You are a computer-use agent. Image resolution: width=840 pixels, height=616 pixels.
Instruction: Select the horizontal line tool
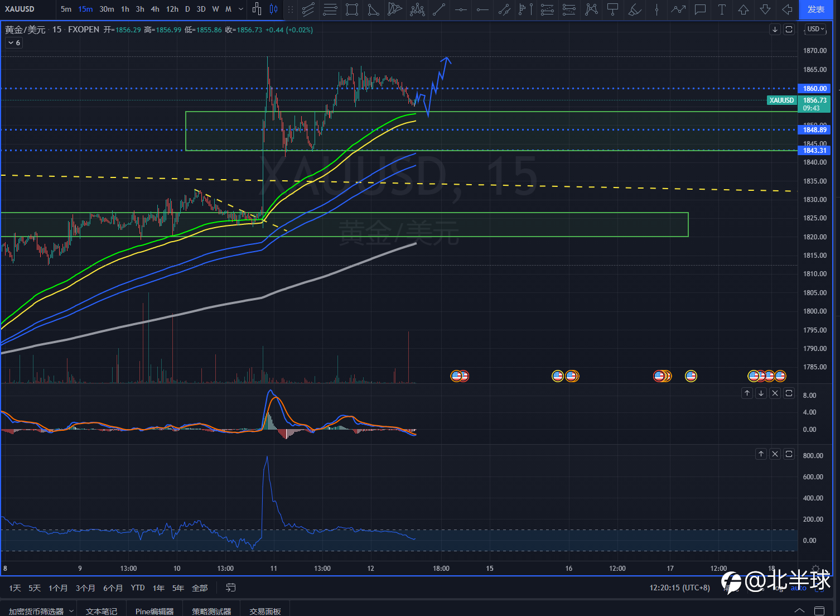pos(461,9)
